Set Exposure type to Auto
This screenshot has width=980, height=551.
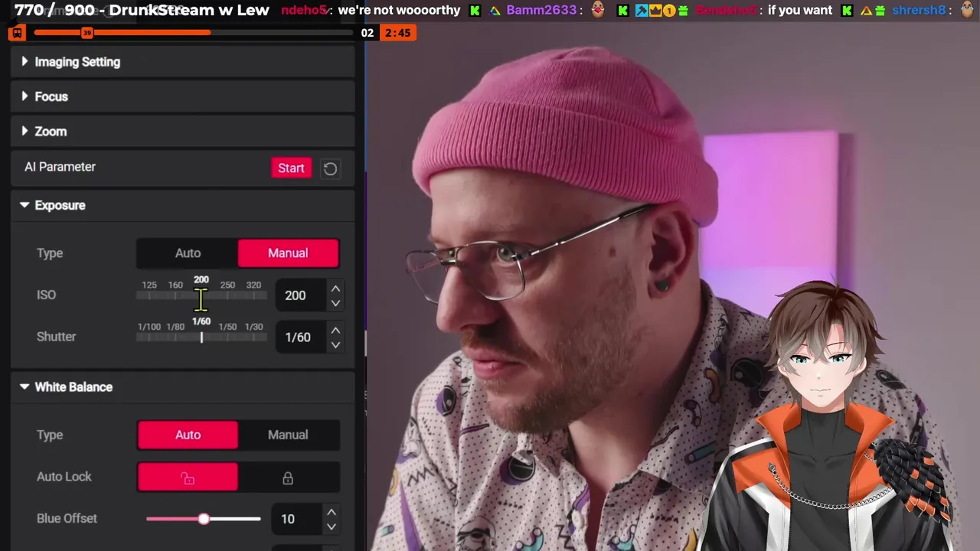(188, 253)
